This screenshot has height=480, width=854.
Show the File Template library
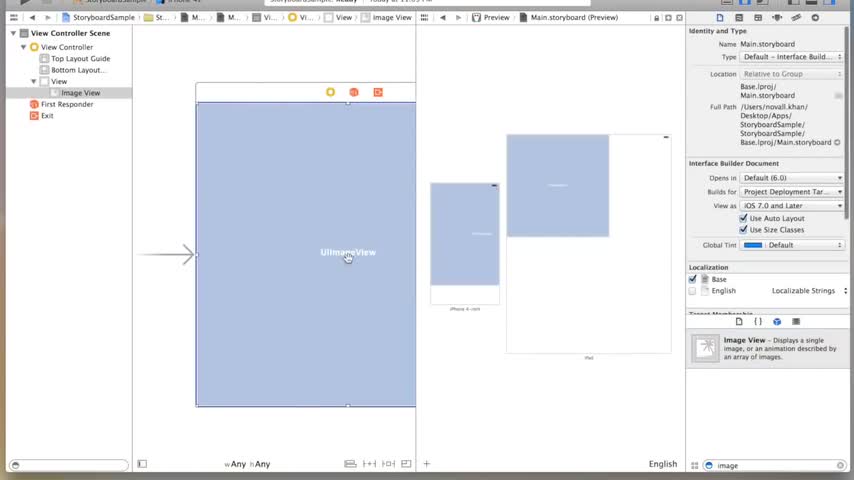739,321
